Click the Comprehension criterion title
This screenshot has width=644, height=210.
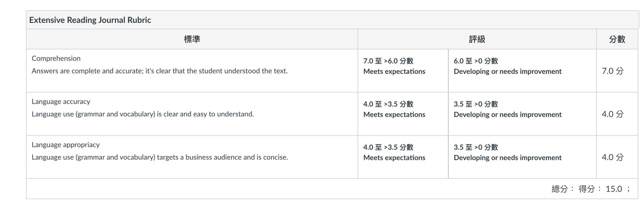tap(56, 58)
